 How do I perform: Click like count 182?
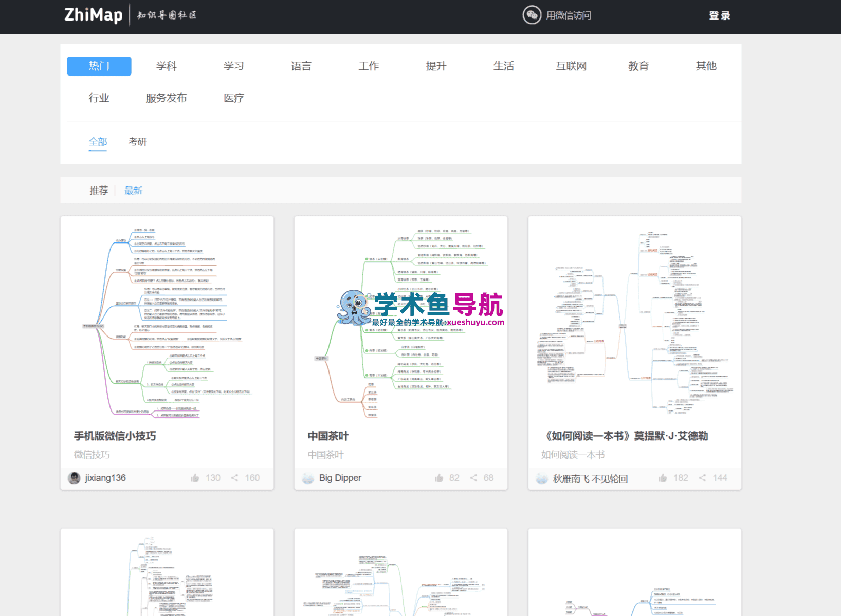pyautogui.click(x=681, y=478)
